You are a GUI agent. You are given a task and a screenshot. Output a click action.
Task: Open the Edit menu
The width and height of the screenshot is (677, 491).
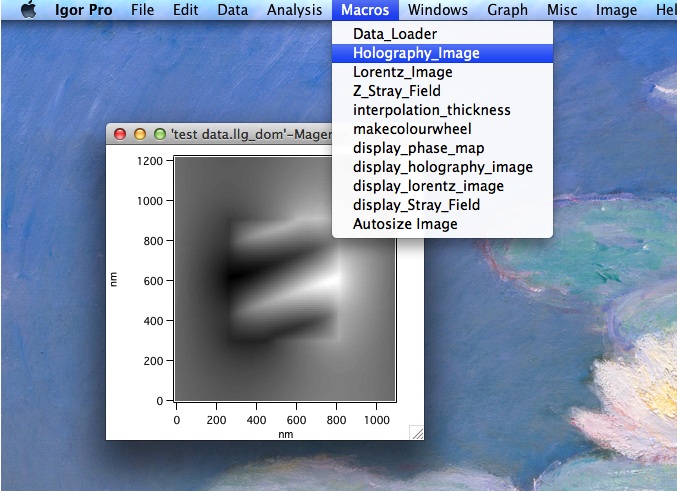coord(185,11)
